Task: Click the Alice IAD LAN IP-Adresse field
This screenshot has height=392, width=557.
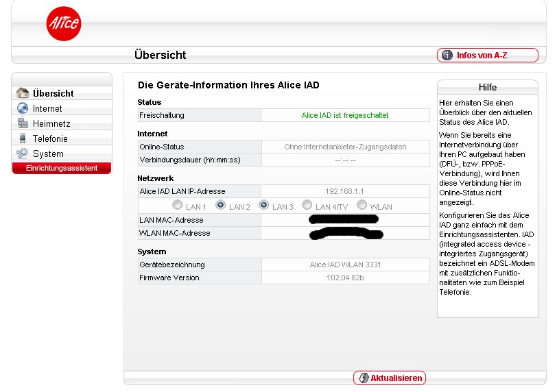Action: (346, 191)
